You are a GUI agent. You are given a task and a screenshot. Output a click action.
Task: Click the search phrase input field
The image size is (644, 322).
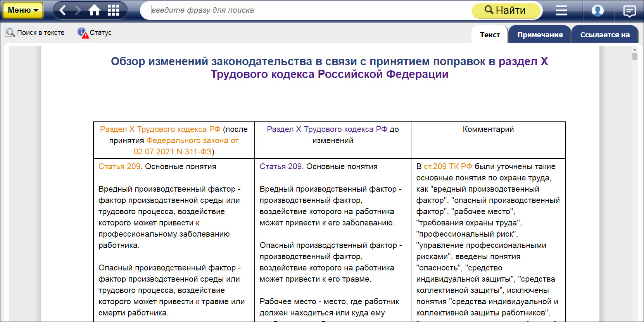coord(306,10)
